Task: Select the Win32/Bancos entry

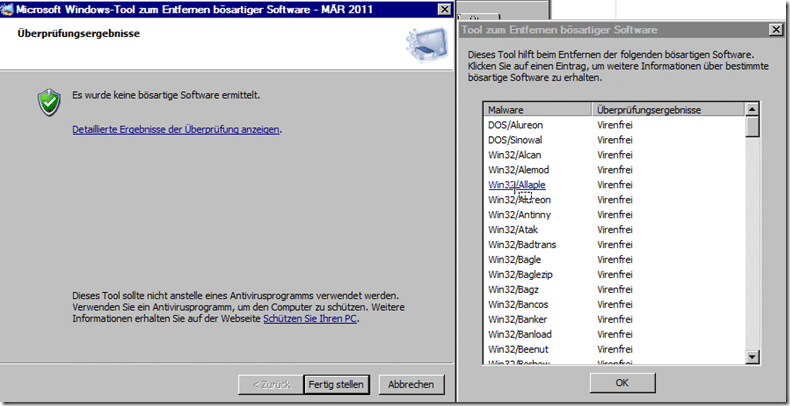Action: pos(518,304)
